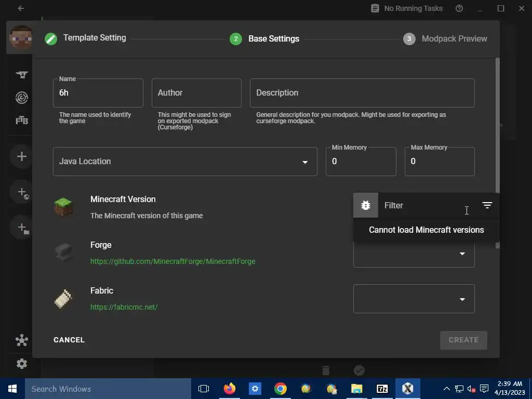The width and height of the screenshot is (532, 399).
Task: Open Google Chrome from the taskbar
Action: tap(280, 389)
